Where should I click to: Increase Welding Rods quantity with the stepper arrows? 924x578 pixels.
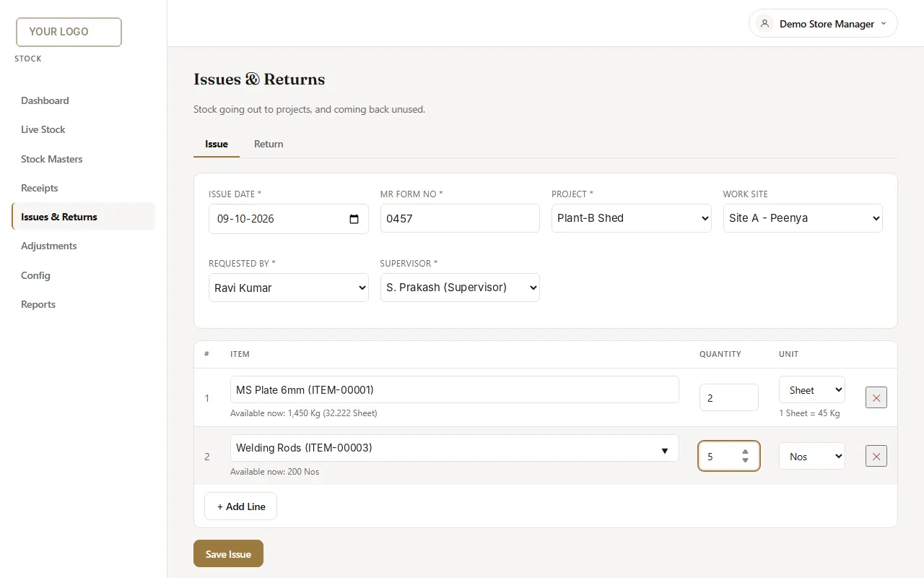pos(745,452)
